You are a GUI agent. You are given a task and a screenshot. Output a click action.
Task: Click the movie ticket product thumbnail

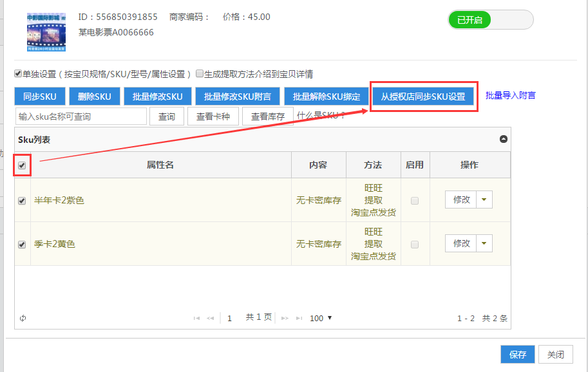[46, 32]
